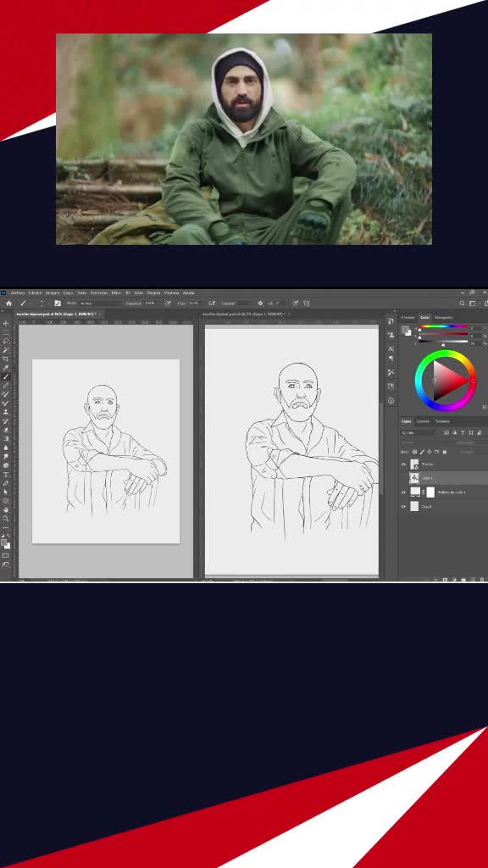The height and width of the screenshot is (868, 488).
Task: Open the brush blend Mode dropdown
Action: click(x=101, y=303)
